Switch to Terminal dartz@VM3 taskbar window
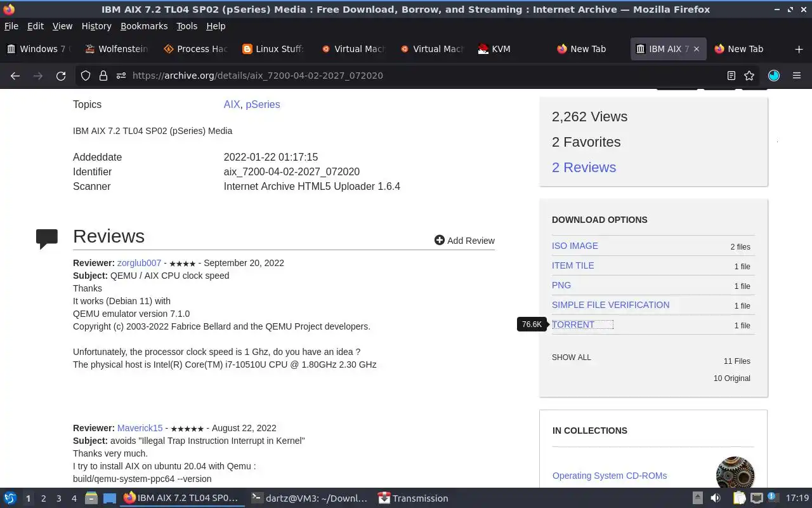The height and width of the screenshot is (508, 812). (x=309, y=498)
